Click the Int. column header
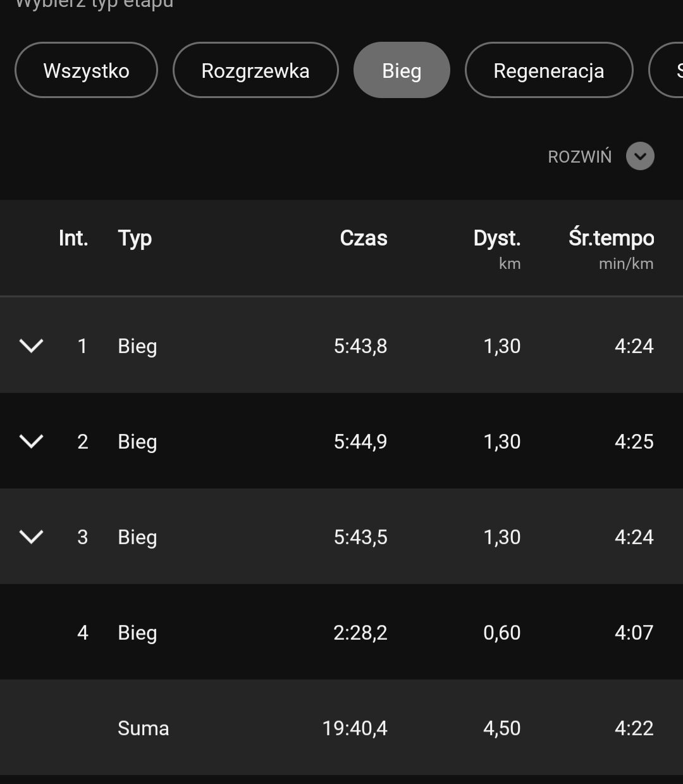This screenshot has height=784, width=683. coord(73,239)
